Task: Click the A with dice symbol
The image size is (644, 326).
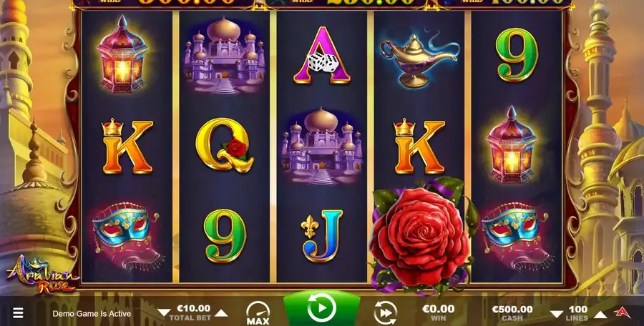Action: tap(322, 56)
